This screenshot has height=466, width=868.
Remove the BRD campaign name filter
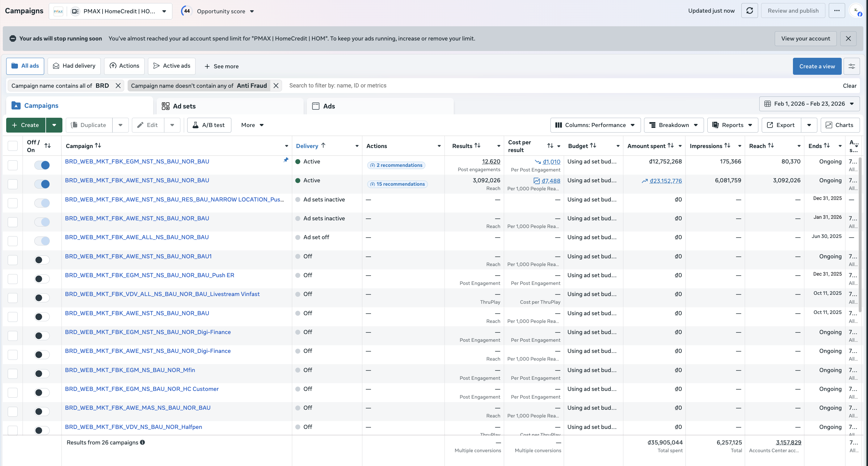118,86
